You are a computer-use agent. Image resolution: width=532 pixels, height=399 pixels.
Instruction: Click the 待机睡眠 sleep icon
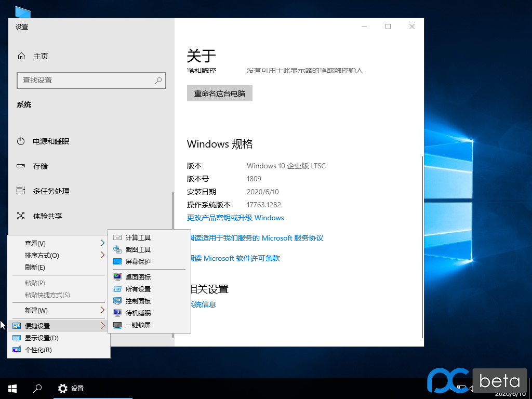[x=117, y=313]
